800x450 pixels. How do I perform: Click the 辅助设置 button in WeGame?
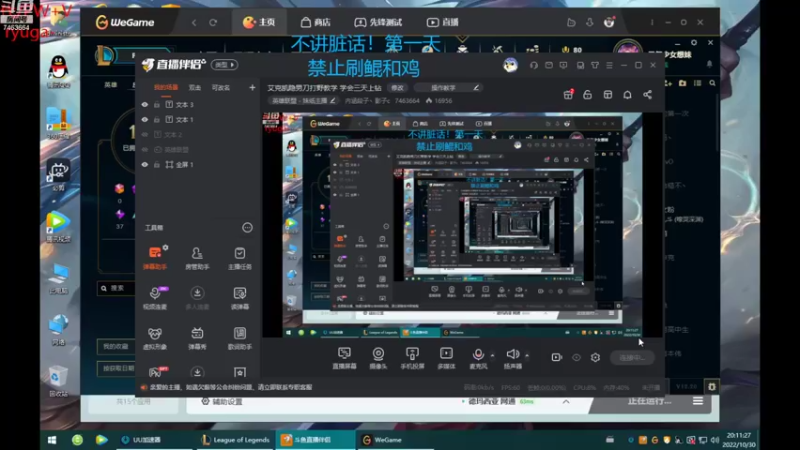222,402
